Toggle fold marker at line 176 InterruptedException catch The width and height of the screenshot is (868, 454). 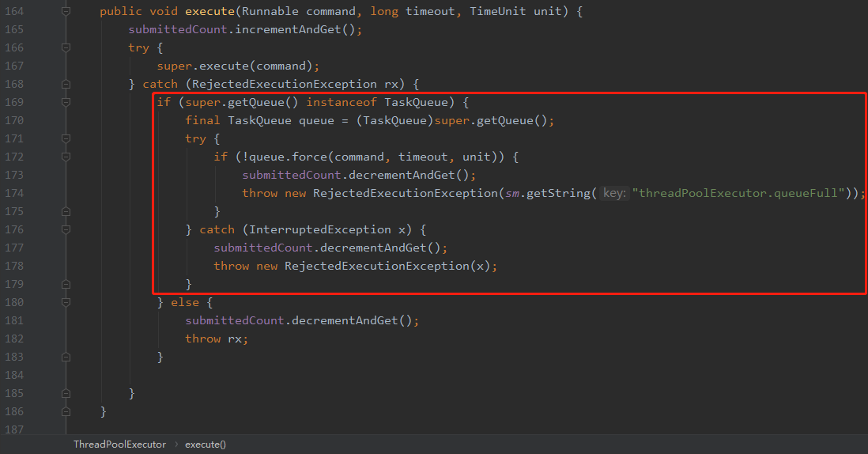click(x=66, y=229)
